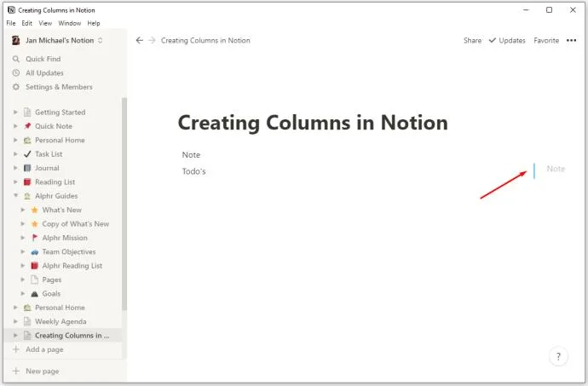Collapse the Alphr Guides tree item
Viewport: 588px width, 386px height.
(15, 195)
